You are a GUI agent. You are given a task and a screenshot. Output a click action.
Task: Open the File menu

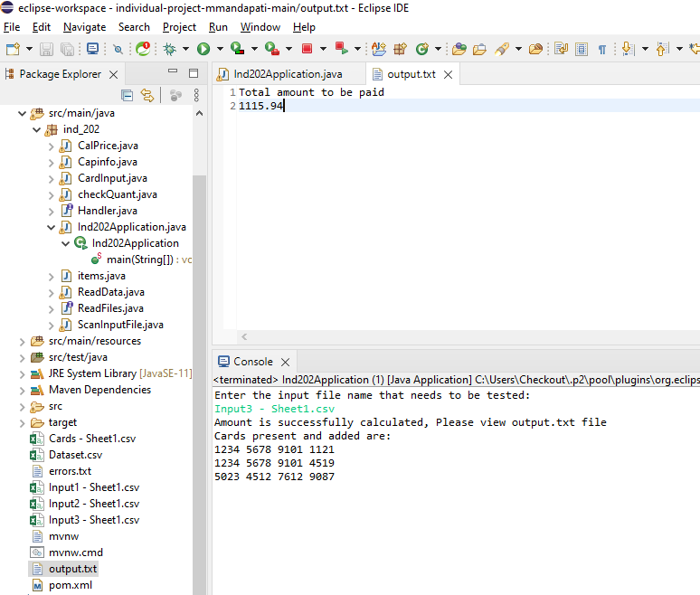pyautogui.click(x=12, y=27)
